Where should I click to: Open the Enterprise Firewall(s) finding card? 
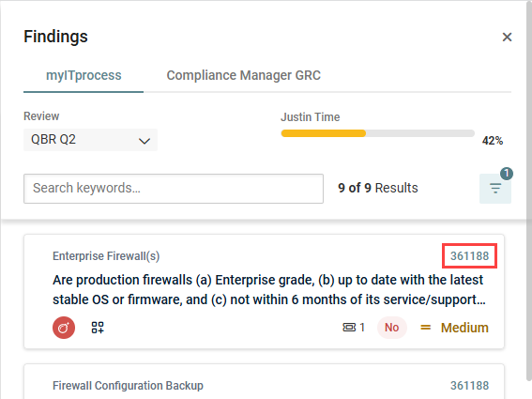264,291
